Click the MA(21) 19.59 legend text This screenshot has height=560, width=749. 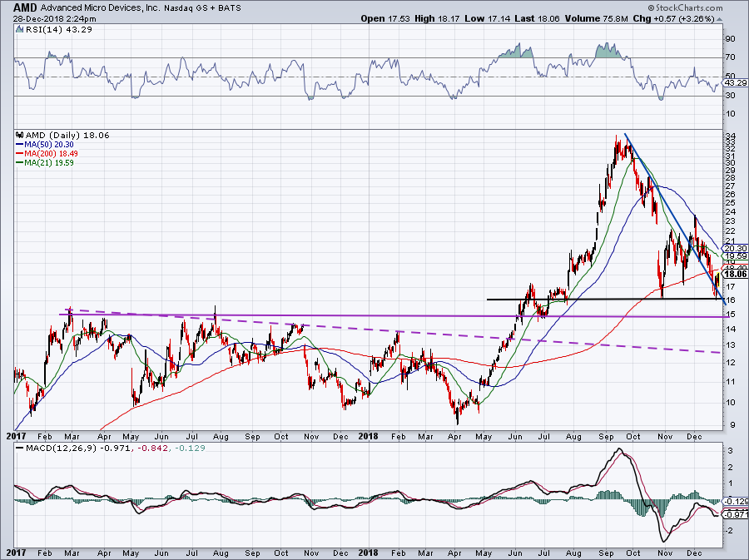click(49, 163)
